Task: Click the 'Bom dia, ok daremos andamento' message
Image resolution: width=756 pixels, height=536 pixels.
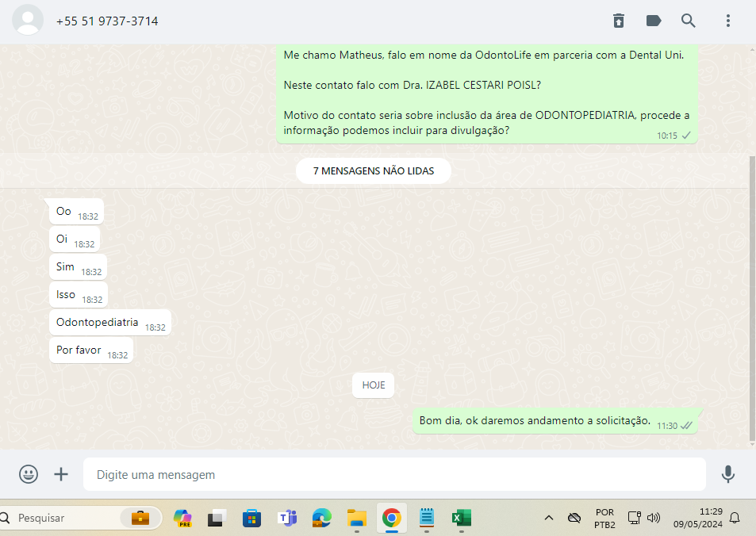Action: coord(535,421)
